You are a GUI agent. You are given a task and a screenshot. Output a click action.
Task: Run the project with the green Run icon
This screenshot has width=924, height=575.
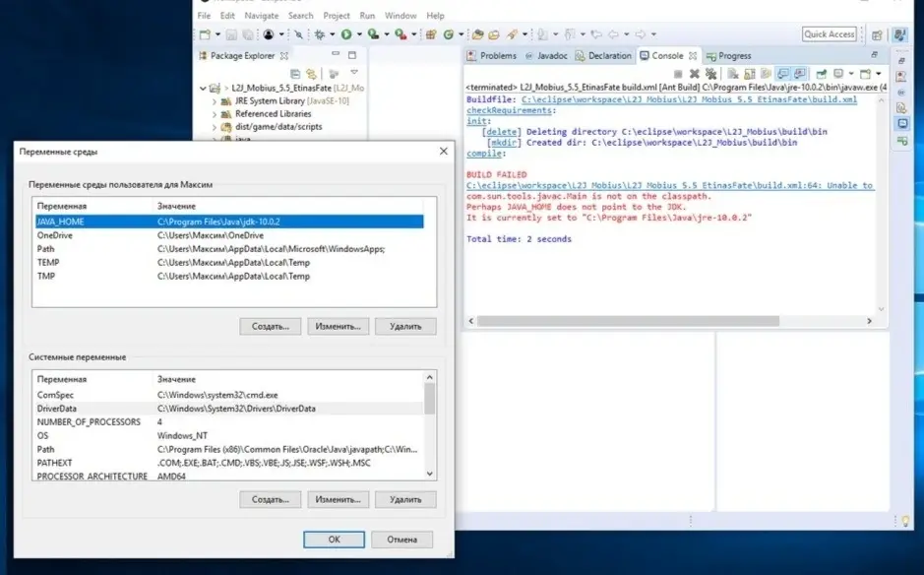346,34
